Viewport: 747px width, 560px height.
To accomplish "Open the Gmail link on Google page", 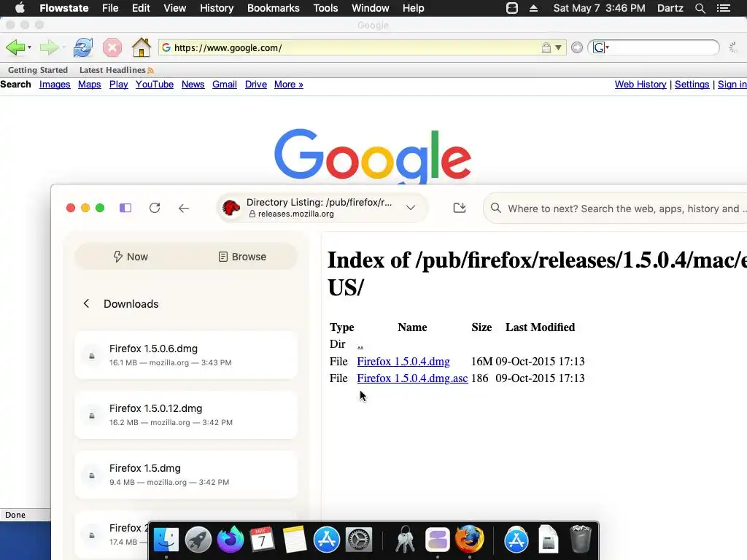I will 225,85.
